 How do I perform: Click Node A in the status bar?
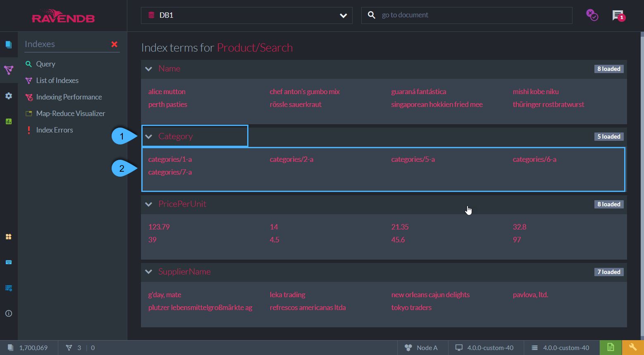click(422, 348)
